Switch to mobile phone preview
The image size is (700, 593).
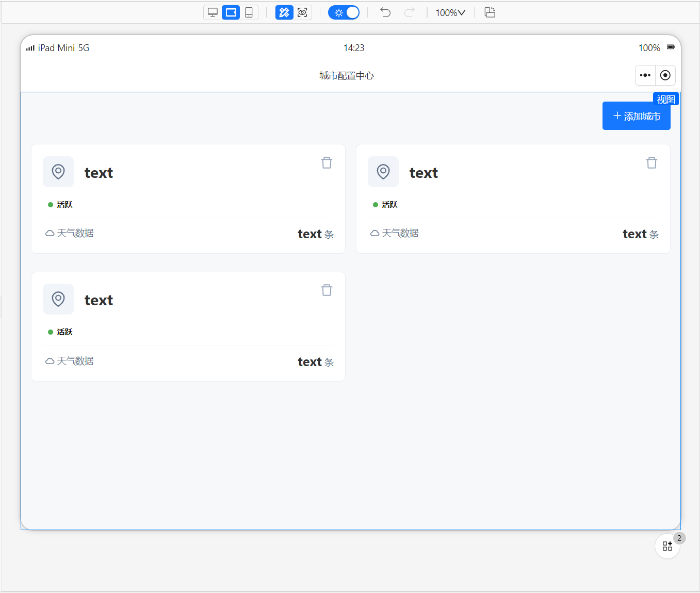pos(249,12)
